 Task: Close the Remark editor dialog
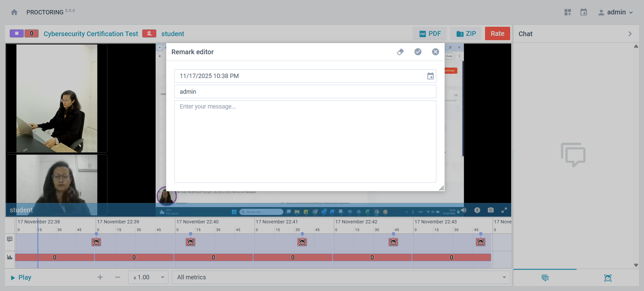[435, 52]
